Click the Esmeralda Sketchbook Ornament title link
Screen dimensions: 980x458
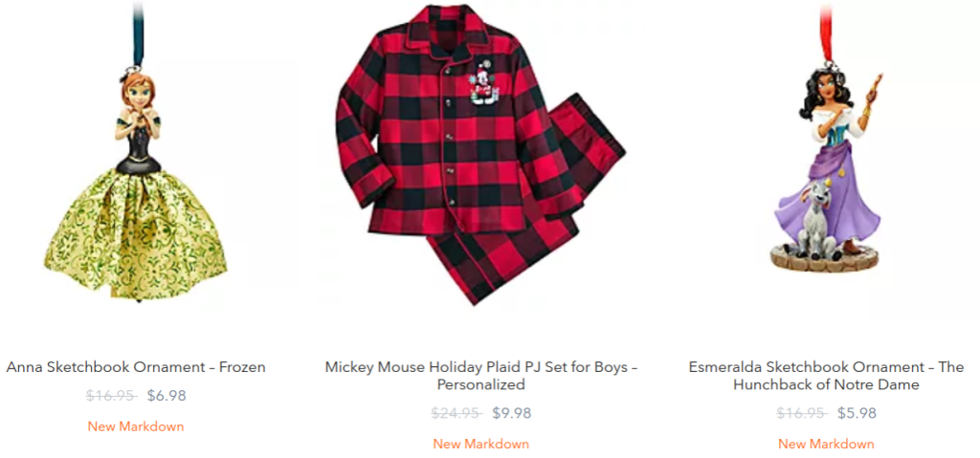(x=825, y=376)
